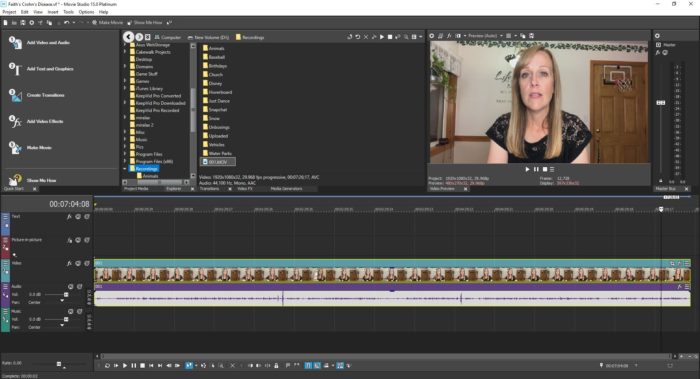
Task: Open the Project menu
Action: point(9,12)
